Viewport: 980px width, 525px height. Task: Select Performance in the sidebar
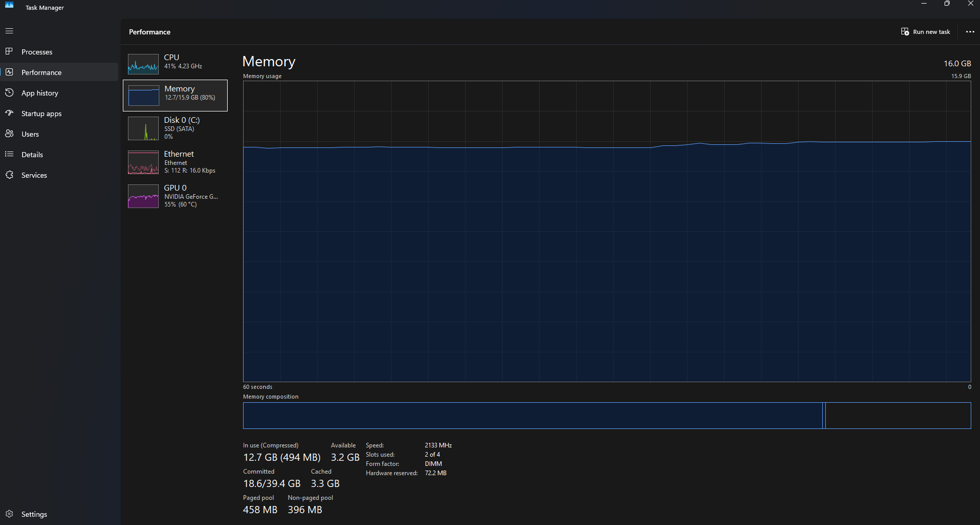pyautogui.click(x=59, y=72)
